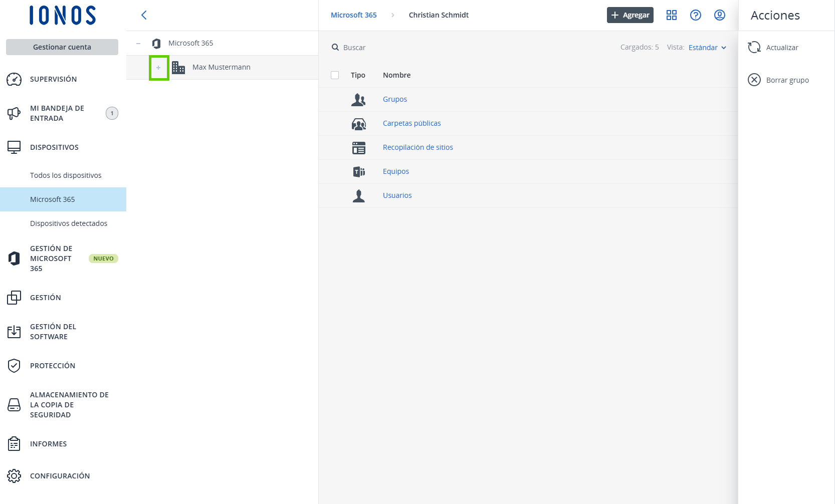Select Todos los dispositivos in sidebar

click(66, 175)
